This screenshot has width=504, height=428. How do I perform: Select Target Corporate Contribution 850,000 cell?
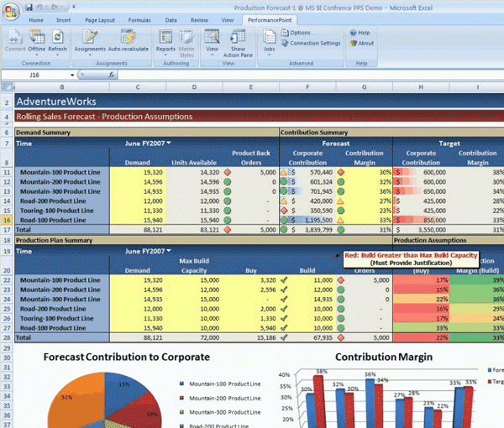click(421, 220)
